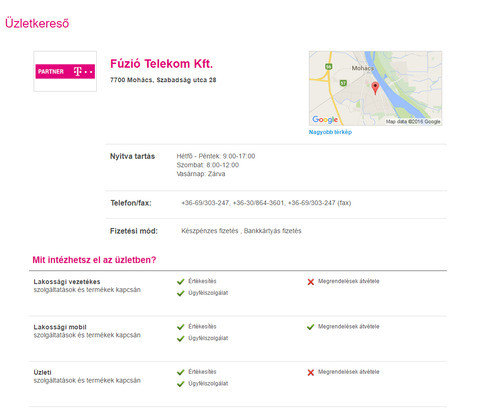Screen dimensions: 480x413
Task: Click Szombat 8:00-12:00 hours line
Action: click(x=208, y=165)
